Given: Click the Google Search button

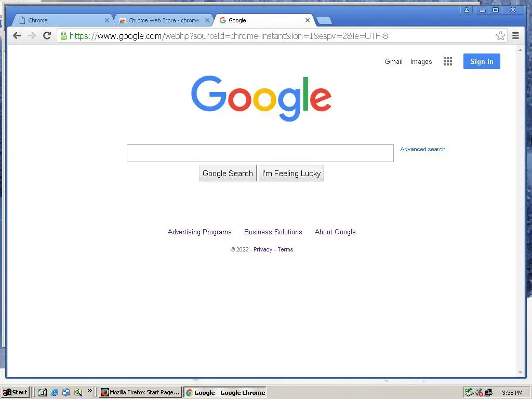Looking at the screenshot, I should [228, 174].
